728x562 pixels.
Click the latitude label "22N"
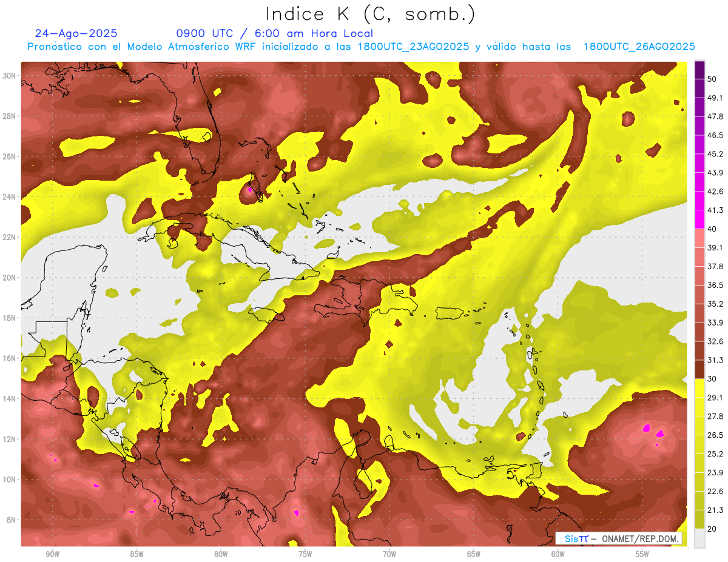pyautogui.click(x=10, y=237)
